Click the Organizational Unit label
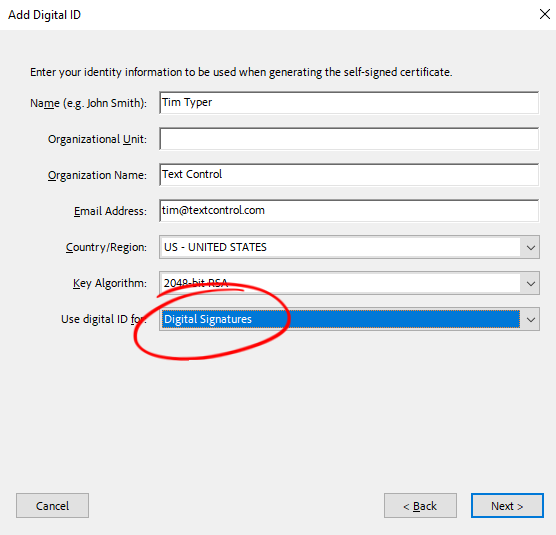 pos(97,139)
